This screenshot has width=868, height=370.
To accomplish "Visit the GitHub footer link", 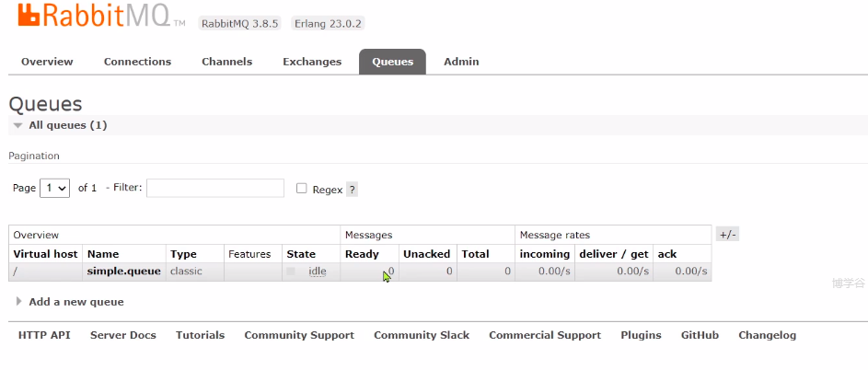I will pyautogui.click(x=700, y=336).
